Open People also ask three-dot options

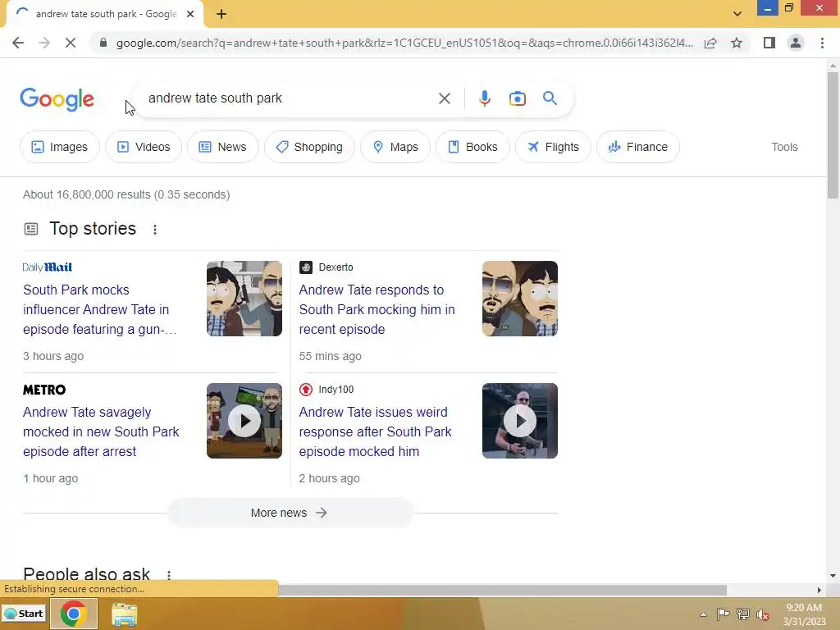pos(169,575)
